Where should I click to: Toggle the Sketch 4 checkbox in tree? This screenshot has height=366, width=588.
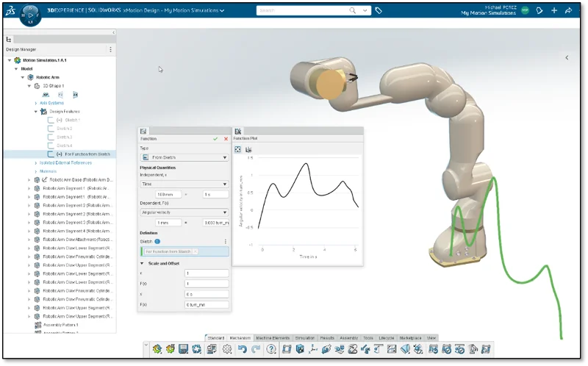pyautogui.click(x=51, y=146)
